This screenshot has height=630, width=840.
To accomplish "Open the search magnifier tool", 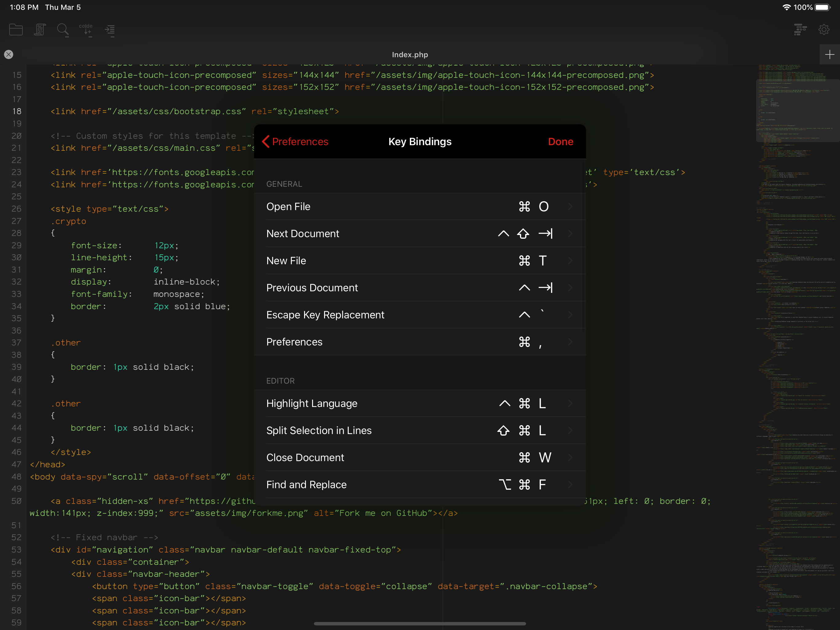I will click(63, 30).
